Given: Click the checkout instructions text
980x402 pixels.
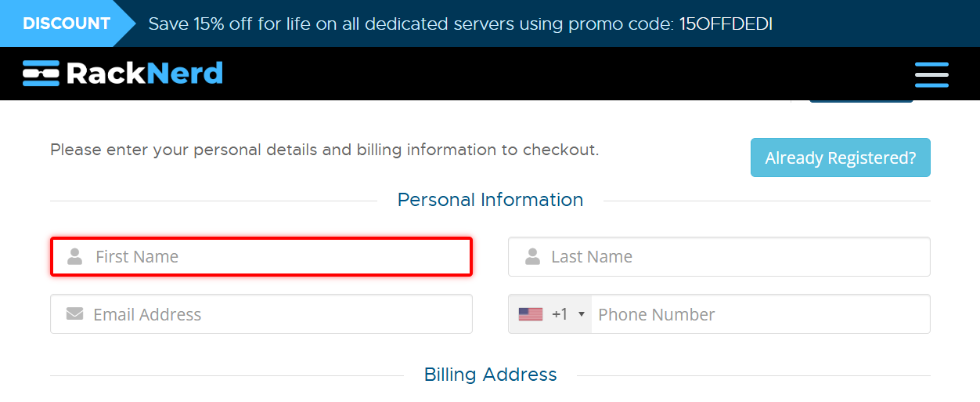Looking at the screenshot, I should point(324,150).
